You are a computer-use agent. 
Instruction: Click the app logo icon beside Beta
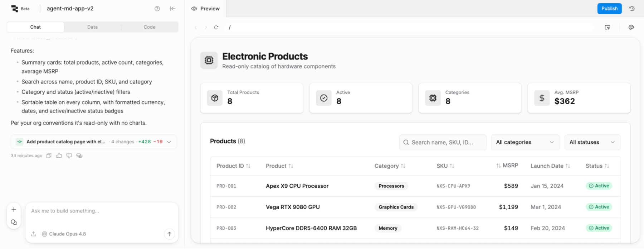15,9
